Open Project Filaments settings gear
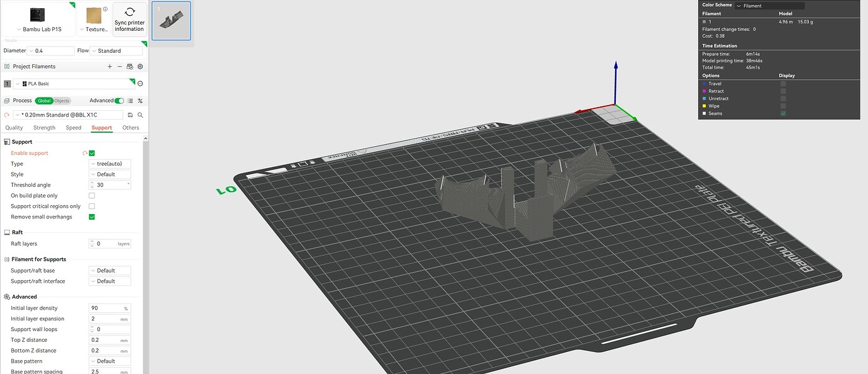Image resolution: width=868 pixels, height=374 pixels. (x=140, y=66)
